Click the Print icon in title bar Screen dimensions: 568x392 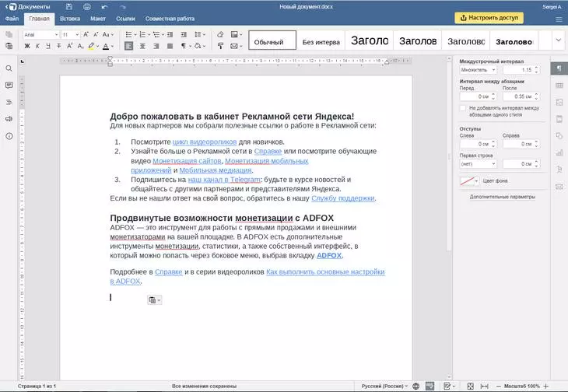(x=87, y=6)
